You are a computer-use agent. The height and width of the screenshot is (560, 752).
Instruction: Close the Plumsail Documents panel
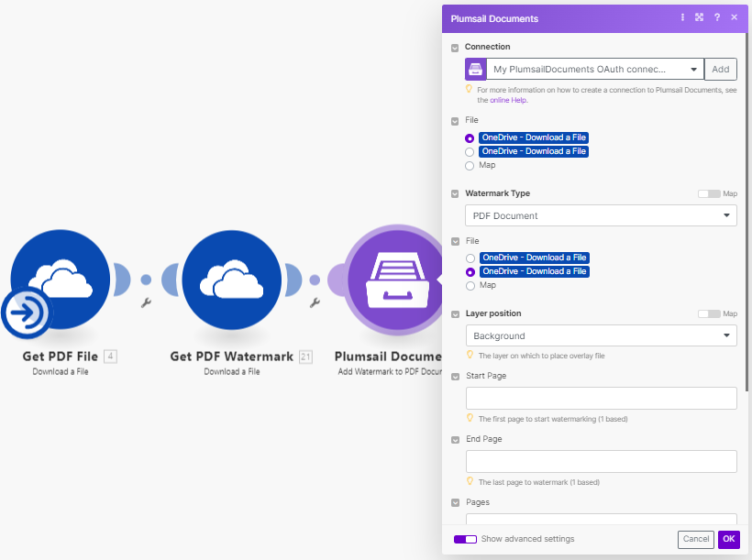(735, 17)
